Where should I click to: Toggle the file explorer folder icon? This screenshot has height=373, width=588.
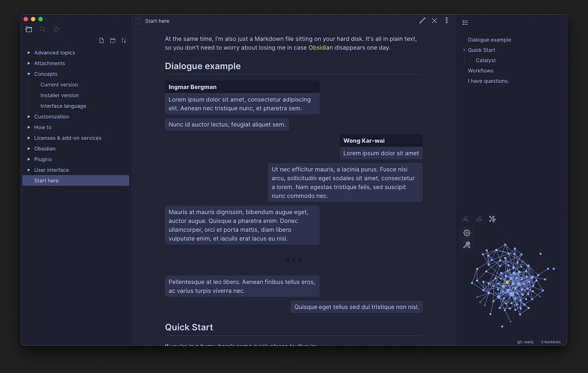coord(29,29)
